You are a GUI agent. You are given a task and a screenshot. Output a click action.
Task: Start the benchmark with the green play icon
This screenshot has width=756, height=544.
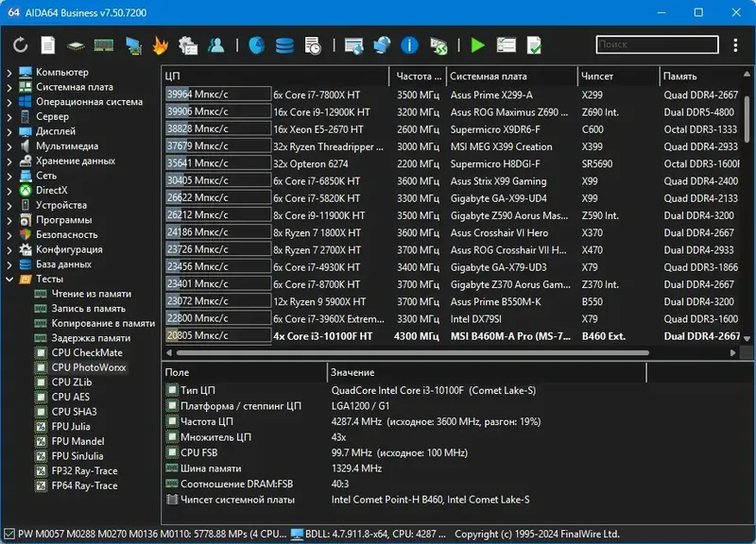[x=476, y=44]
